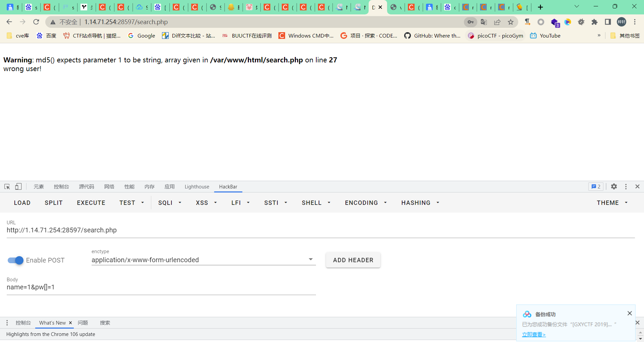Click the ADD HEADER button
This screenshot has height=342, width=644.
(x=353, y=260)
